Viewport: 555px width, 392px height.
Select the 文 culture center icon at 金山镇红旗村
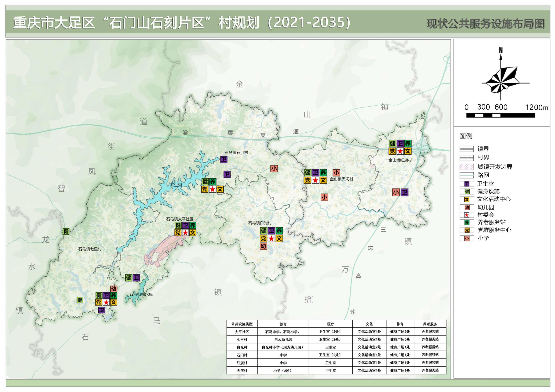(x=408, y=151)
